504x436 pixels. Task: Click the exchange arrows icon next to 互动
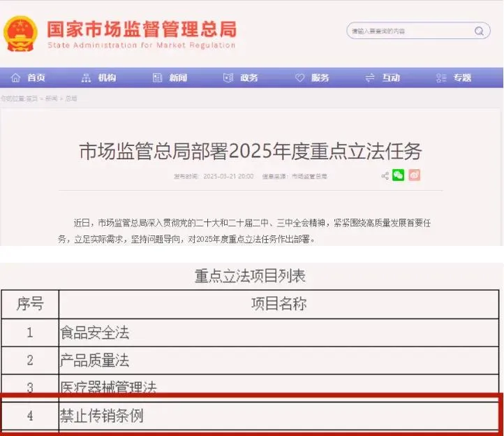pos(370,78)
